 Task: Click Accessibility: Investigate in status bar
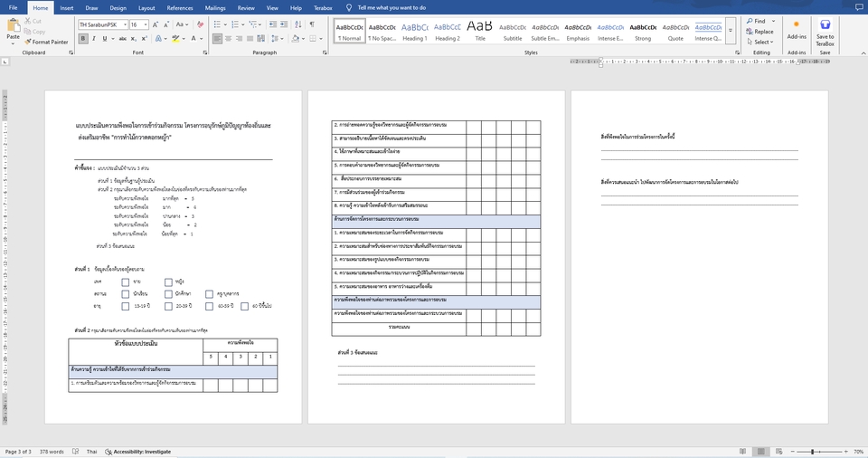(x=138, y=452)
